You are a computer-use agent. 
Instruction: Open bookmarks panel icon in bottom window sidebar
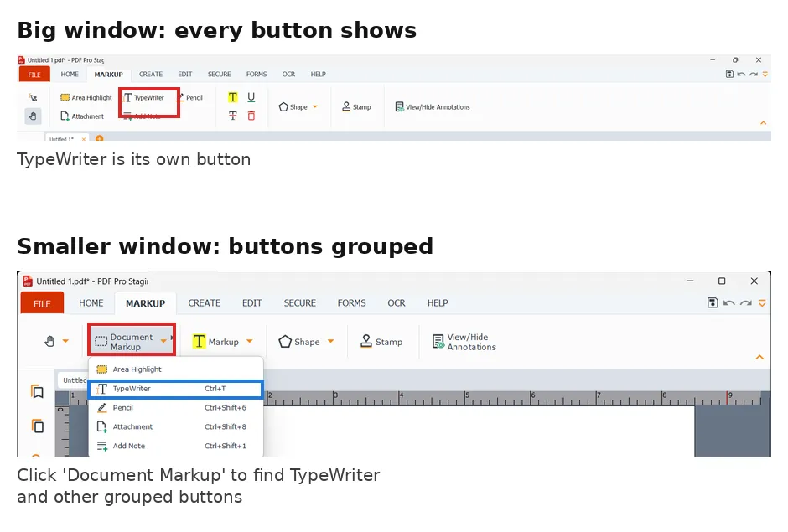point(37,391)
